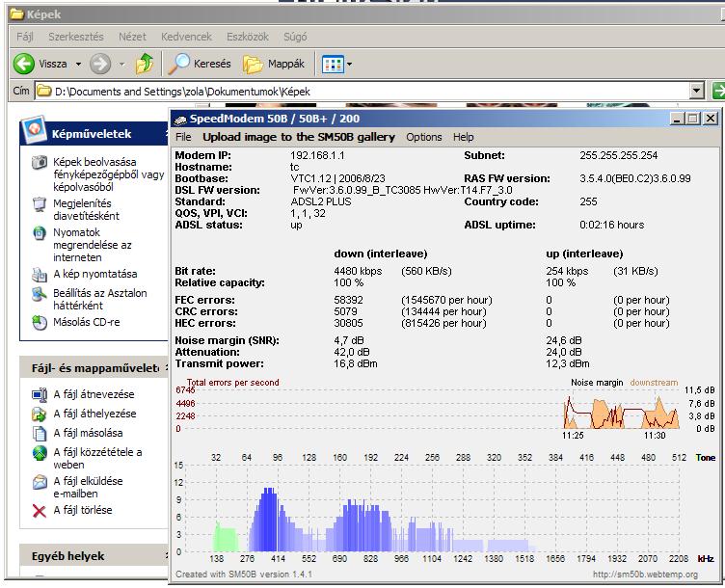
Task: Click Képek beolvasása fényképezőgépből link
Action: coord(109,174)
